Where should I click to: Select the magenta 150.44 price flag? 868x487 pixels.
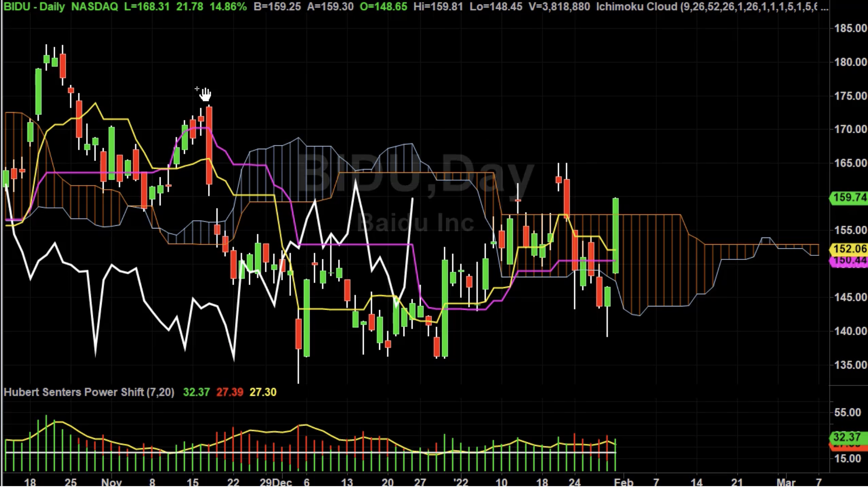pyautogui.click(x=848, y=260)
